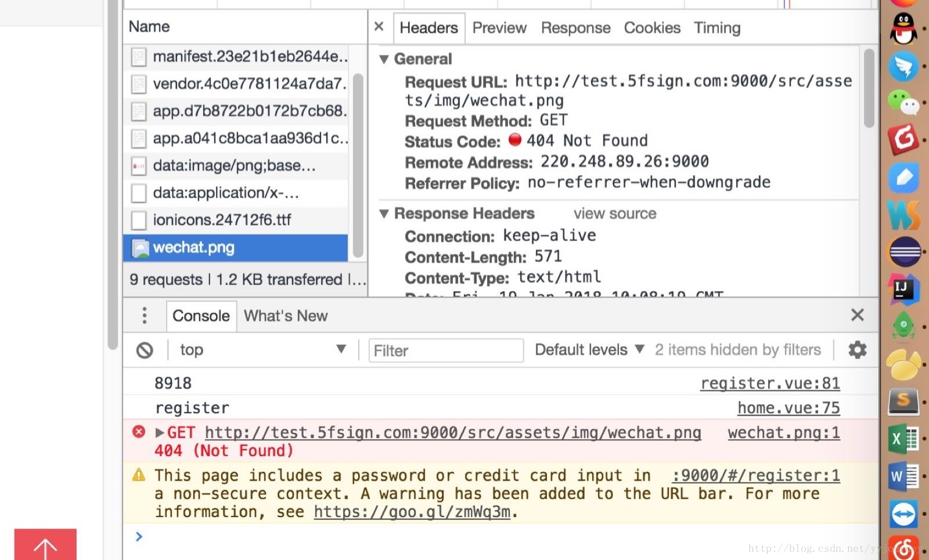Open register.vue:81 source link
The width and height of the screenshot is (929, 560).
coord(770,383)
